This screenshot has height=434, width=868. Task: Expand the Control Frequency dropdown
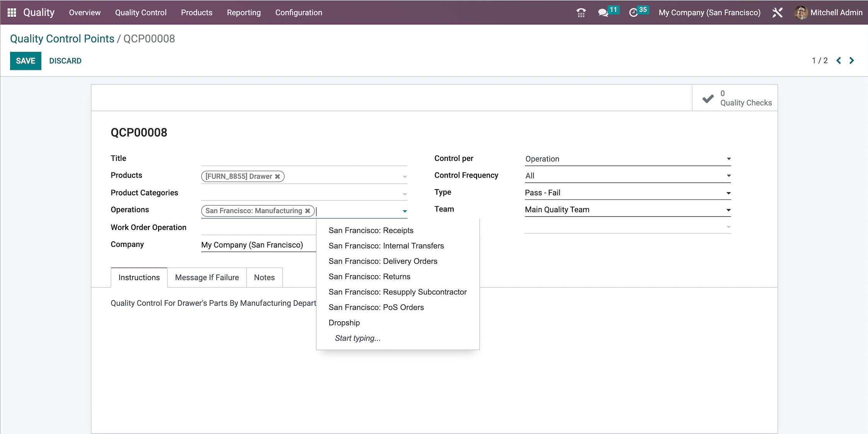point(627,176)
